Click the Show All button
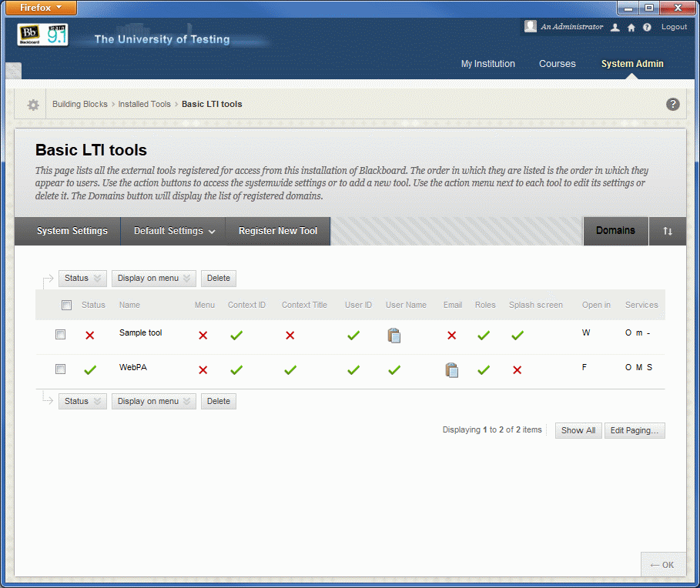The height and width of the screenshot is (588, 700). pyautogui.click(x=578, y=430)
